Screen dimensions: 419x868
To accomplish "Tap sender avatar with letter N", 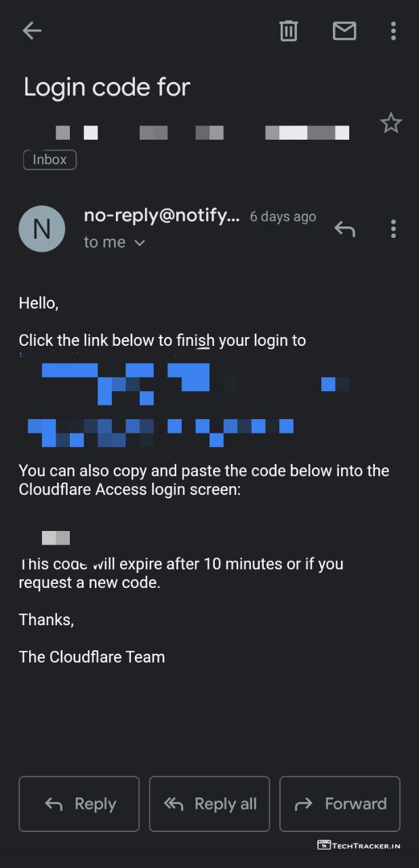I will (42, 229).
